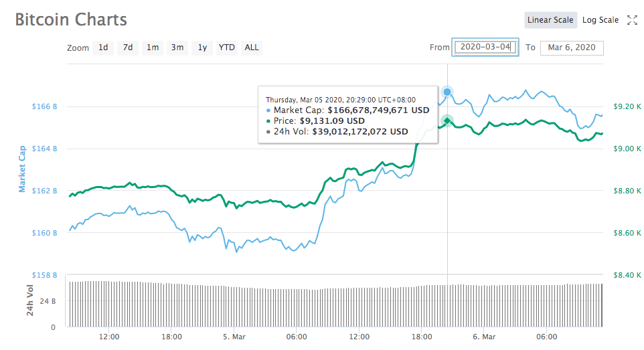644x350 pixels.
Task: Switch chart to Log Scale
Action: pos(600,19)
